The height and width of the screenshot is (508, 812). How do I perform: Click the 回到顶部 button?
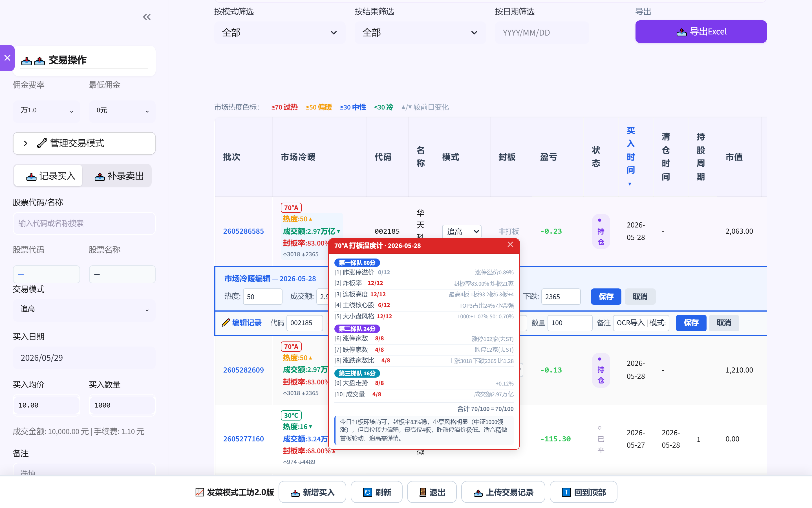pyautogui.click(x=584, y=492)
